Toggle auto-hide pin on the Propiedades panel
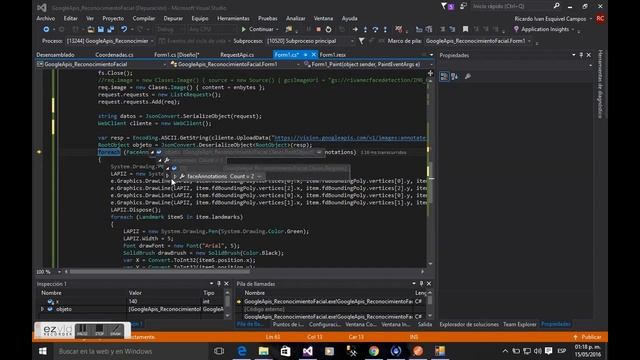Screen dimensions: 640x360 [581, 55]
